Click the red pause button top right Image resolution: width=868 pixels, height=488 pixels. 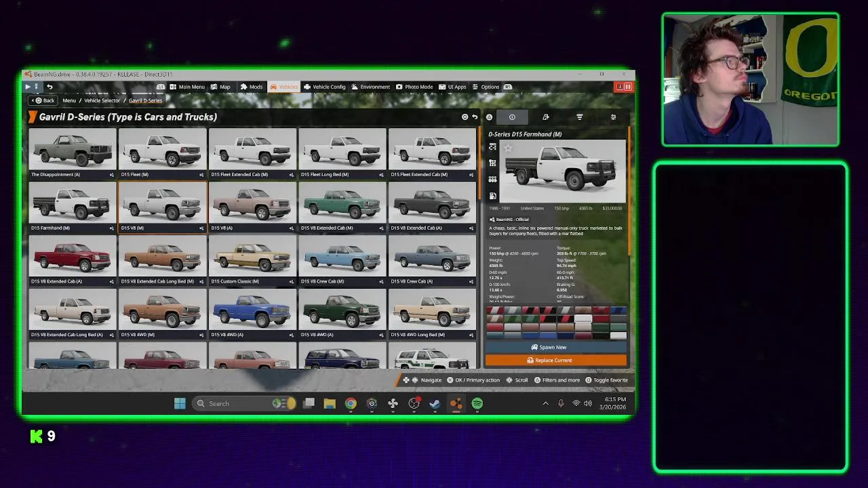click(628, 87)
